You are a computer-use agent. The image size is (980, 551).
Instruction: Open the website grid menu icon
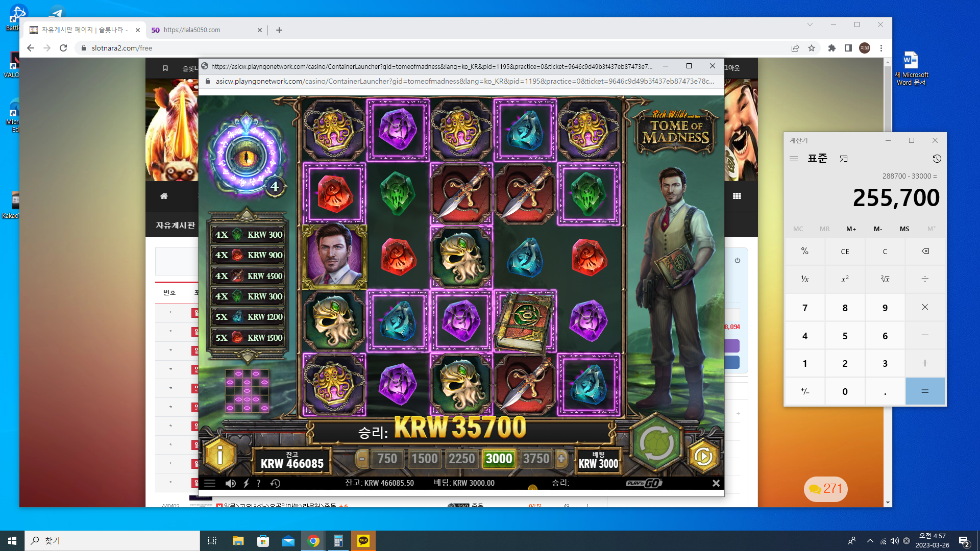point(737,196)
